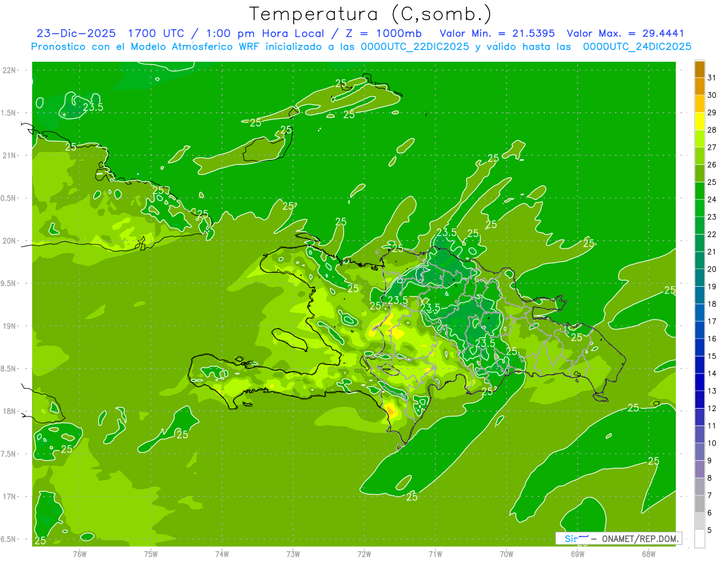Screen dimensions: 728x562
Task: Click the "18N" latitude axis label
Action: point(9,411)
